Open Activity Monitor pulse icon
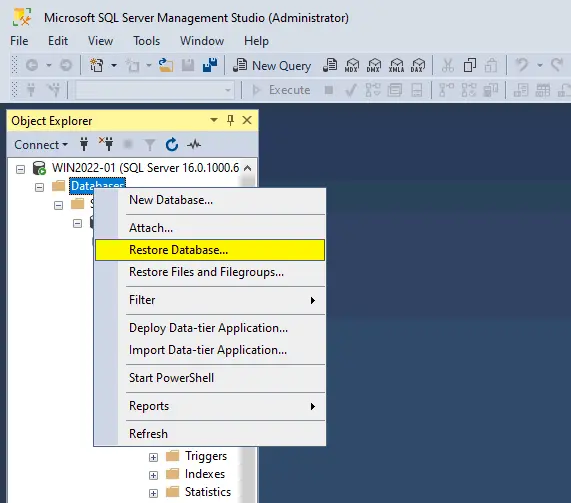The width and height of the screenshot is (571, 503). click(x=194, y=145)
